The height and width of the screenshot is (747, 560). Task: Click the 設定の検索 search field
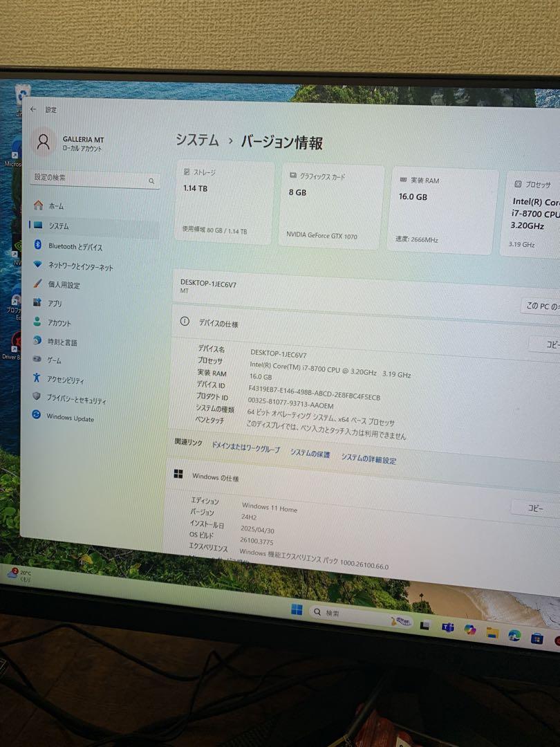(x=94, y=178)
